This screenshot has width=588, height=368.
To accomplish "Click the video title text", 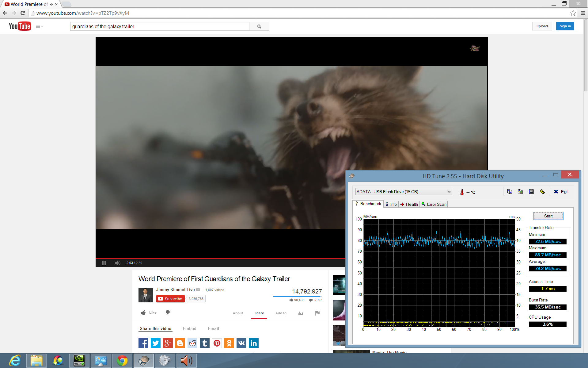I will (214, 279).
